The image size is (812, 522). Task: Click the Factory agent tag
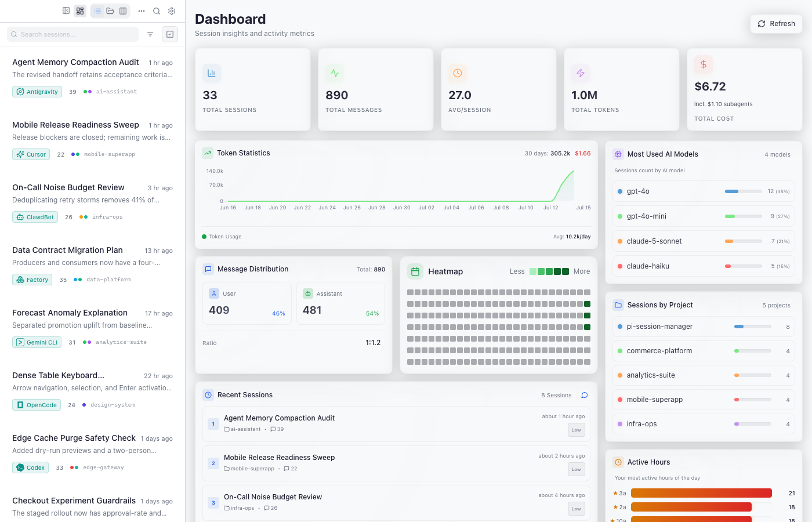(32, 280)
